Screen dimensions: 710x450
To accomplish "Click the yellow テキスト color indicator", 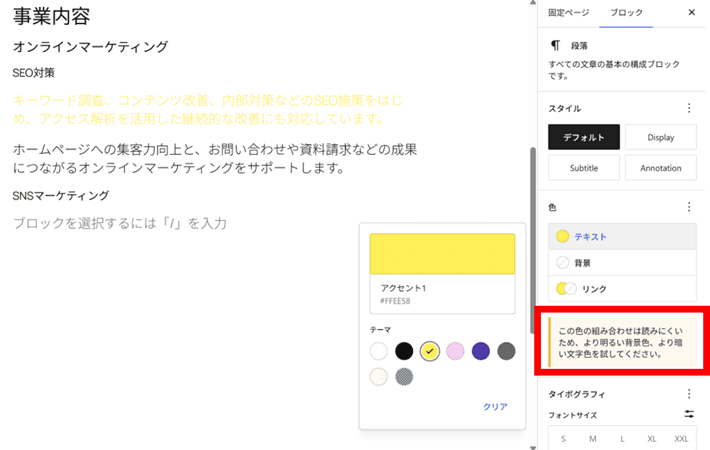I will click(x=562, y=236).
